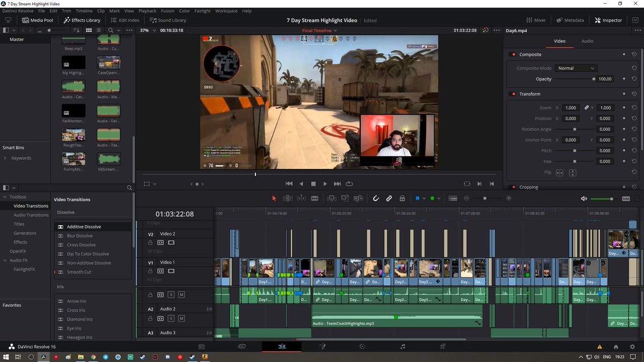Mute the speaker volume icon

(x=584, y=198)
